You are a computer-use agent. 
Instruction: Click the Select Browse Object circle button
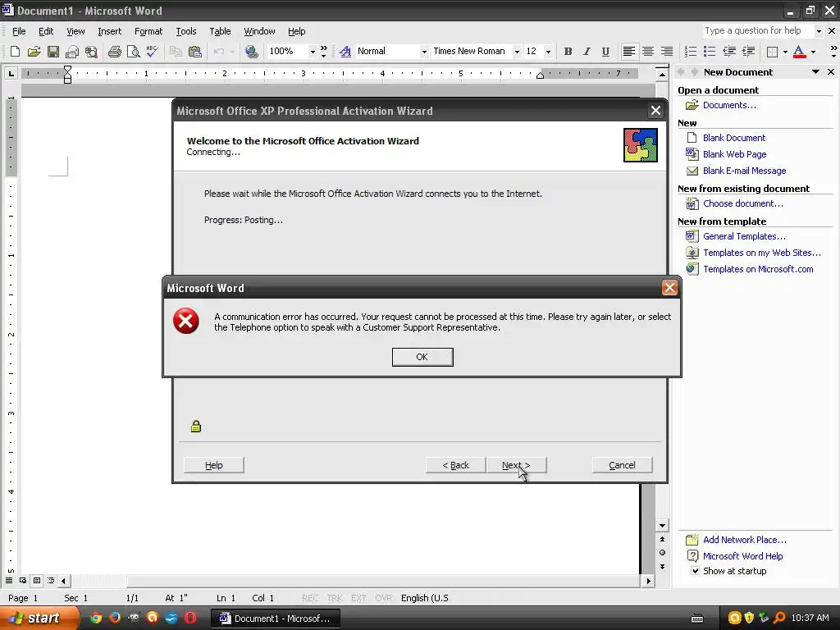(x=662, y=552)
